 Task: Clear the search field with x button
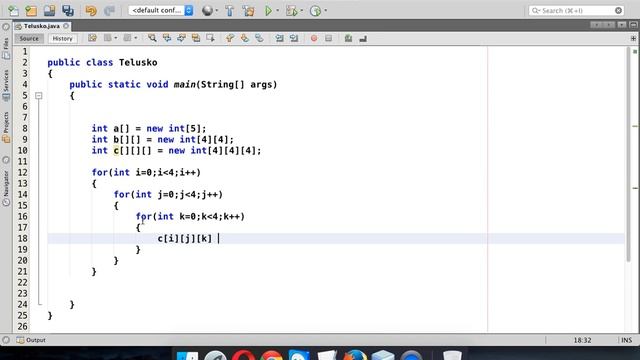tap(618, 11)
